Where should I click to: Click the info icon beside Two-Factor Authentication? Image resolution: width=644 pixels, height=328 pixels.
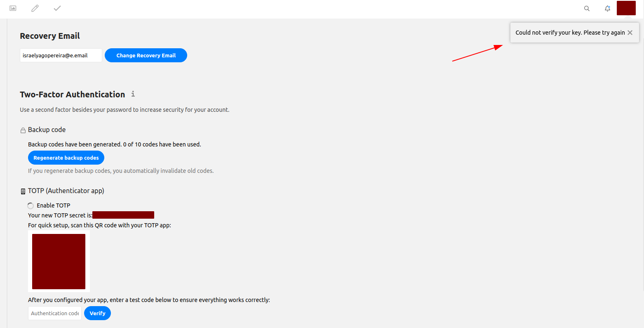click(133, 94)
